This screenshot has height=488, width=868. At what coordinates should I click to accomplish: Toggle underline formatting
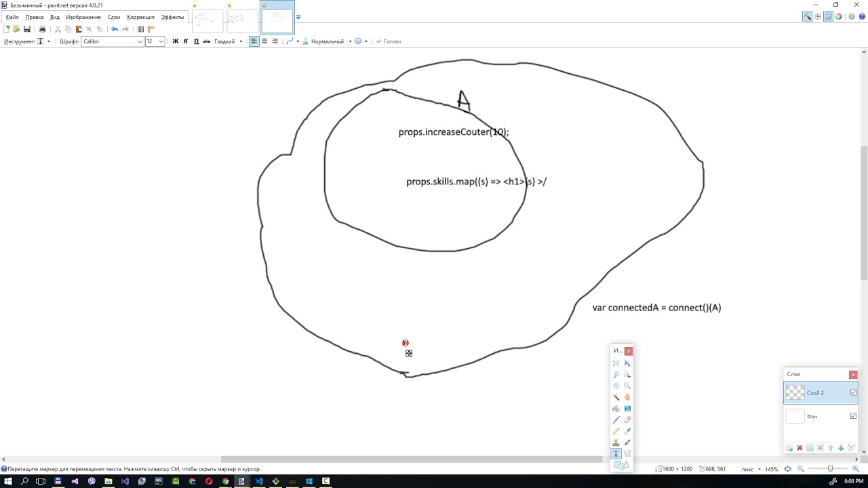197,41
